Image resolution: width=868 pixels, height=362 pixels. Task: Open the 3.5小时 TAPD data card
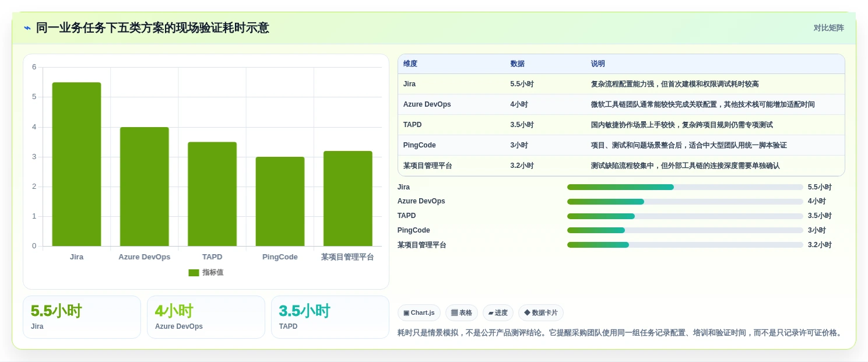[330, 317]
